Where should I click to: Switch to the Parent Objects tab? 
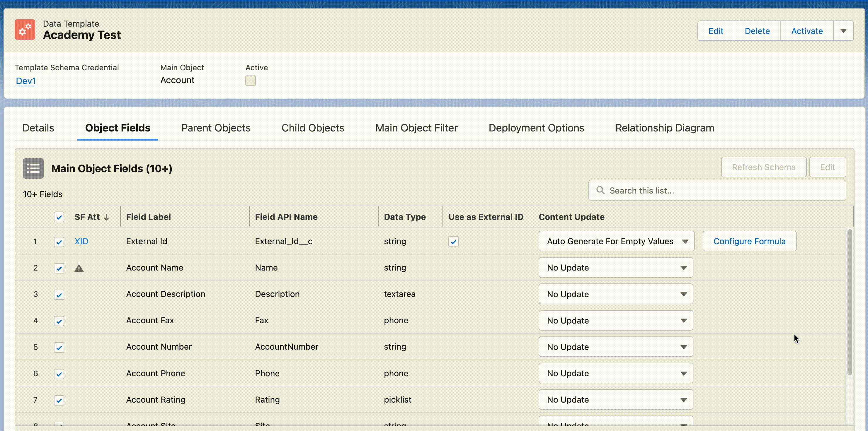[216, 128]
